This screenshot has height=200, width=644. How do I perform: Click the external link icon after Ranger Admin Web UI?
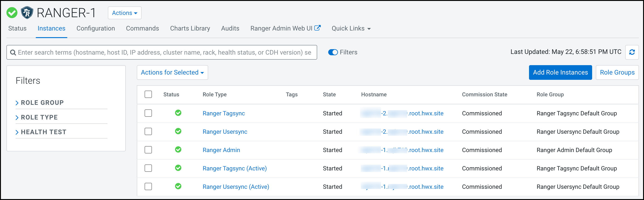pos(317,28)
